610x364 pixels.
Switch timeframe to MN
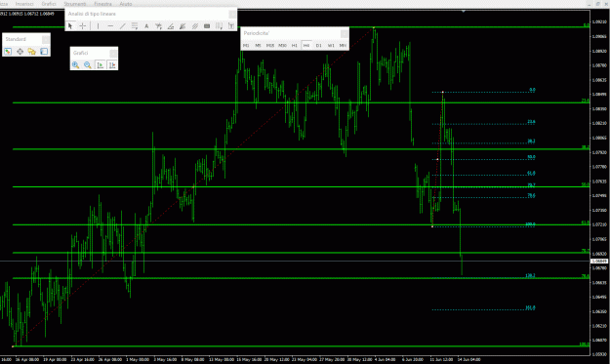pyautogui.click(x=343, y=46)
